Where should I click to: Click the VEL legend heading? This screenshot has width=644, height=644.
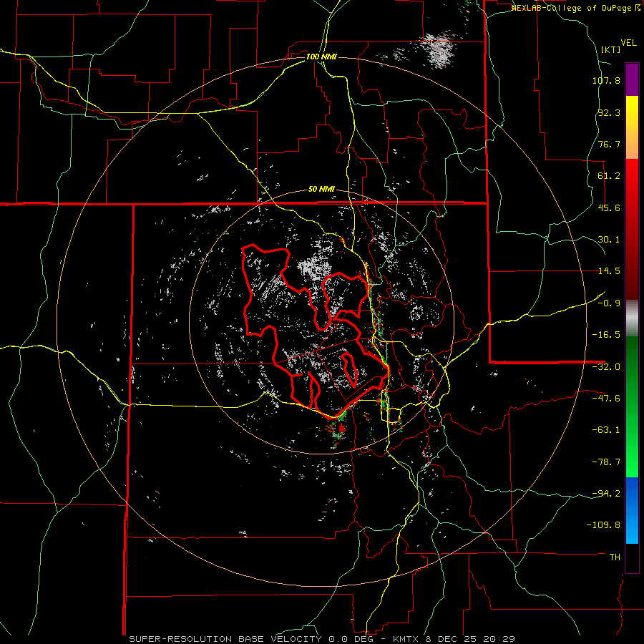click(x=628, y=42)
